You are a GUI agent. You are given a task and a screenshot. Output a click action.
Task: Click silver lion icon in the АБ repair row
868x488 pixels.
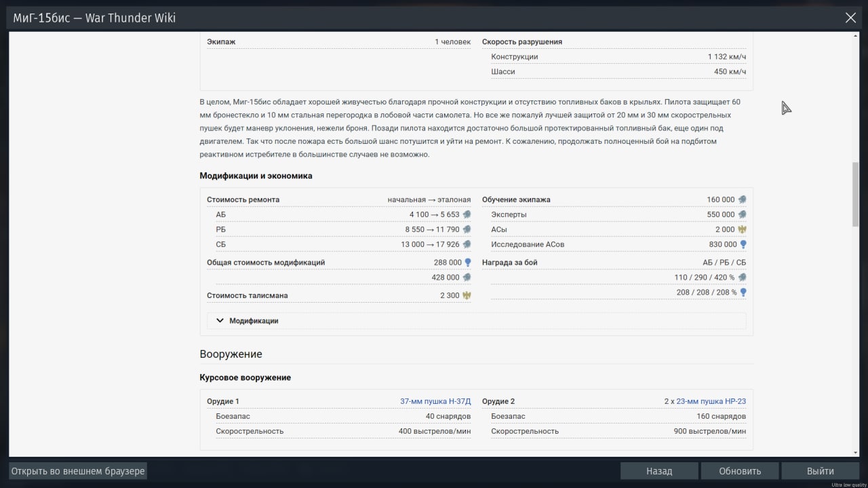tap(467, 214)
